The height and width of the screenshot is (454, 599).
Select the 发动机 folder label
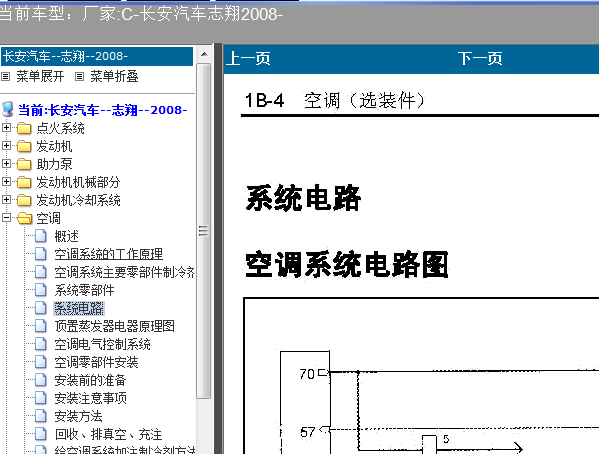click(54, 146)
